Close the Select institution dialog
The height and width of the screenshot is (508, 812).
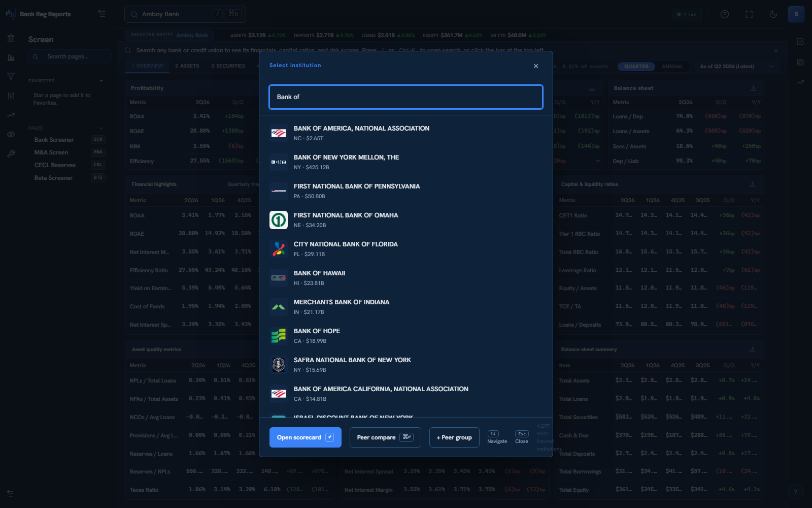point(536,66)
